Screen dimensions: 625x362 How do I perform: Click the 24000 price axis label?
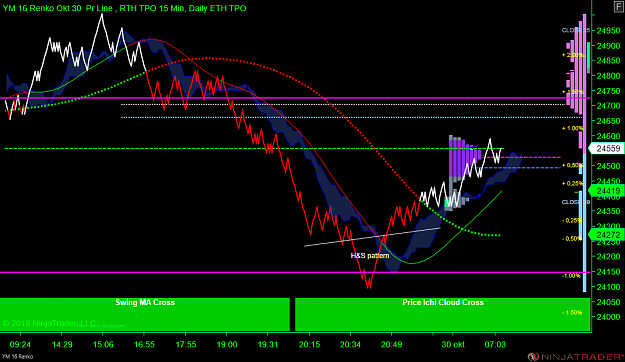pyautogui.click(x=608, y=317)
